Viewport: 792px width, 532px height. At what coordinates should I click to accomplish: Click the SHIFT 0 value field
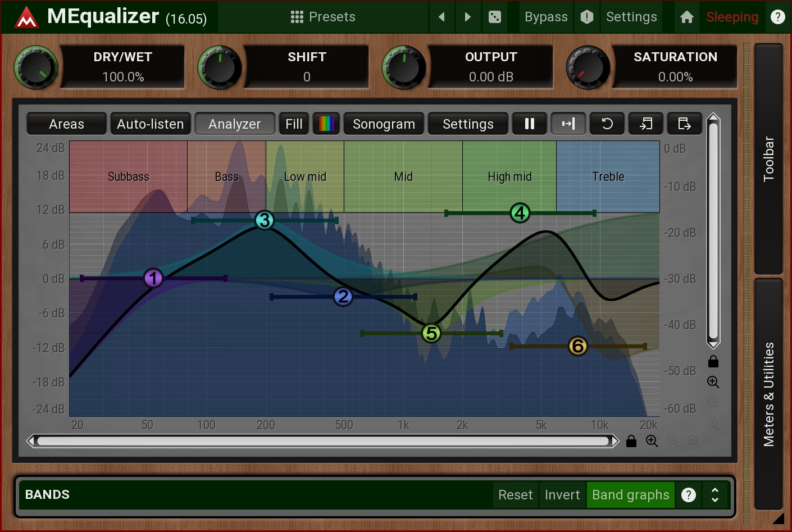[307, 67]
